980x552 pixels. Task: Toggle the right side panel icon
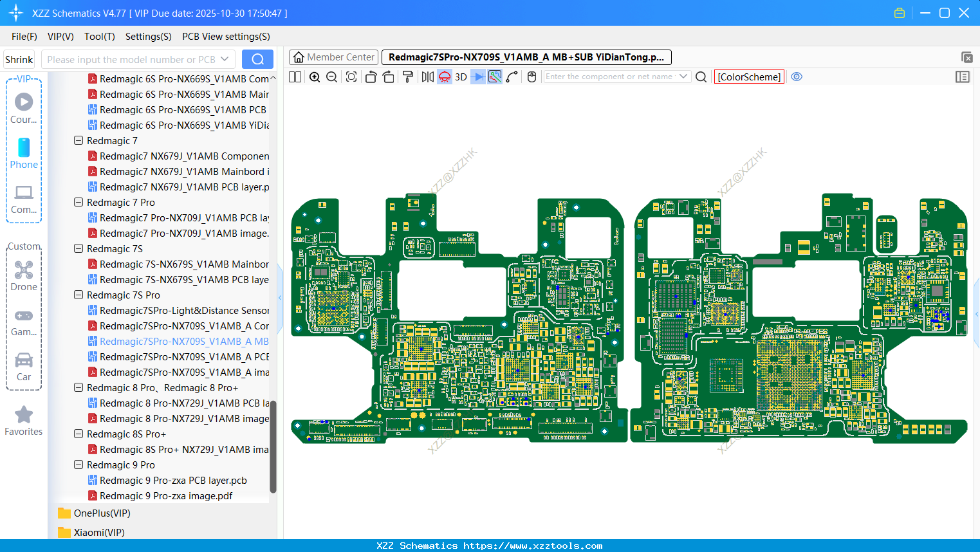pos(963,77)
